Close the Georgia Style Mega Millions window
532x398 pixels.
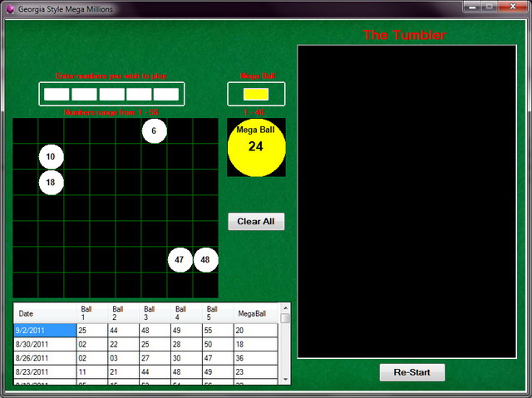click(x=513, y=7)
